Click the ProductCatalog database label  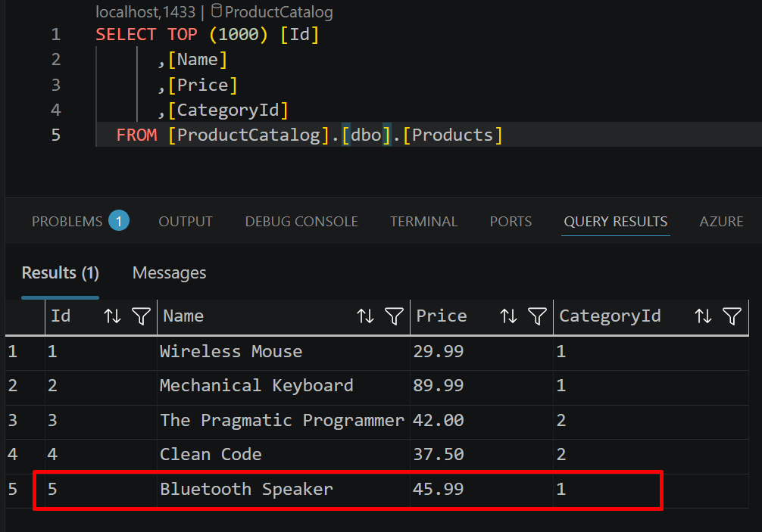tap(279, 11)
